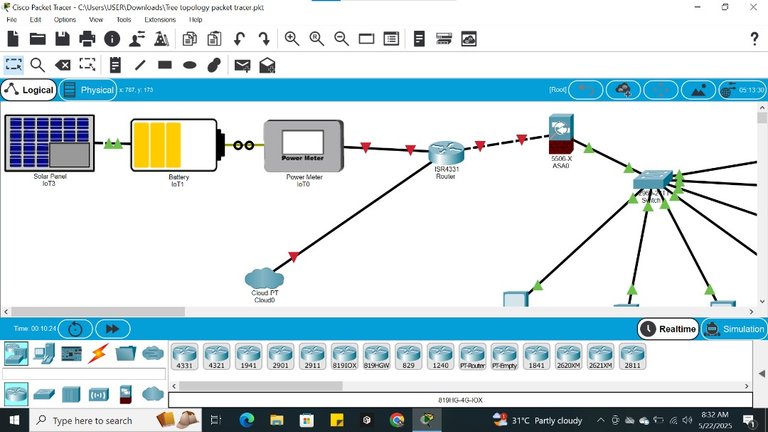Select the Network Devices category

(16, 354)
